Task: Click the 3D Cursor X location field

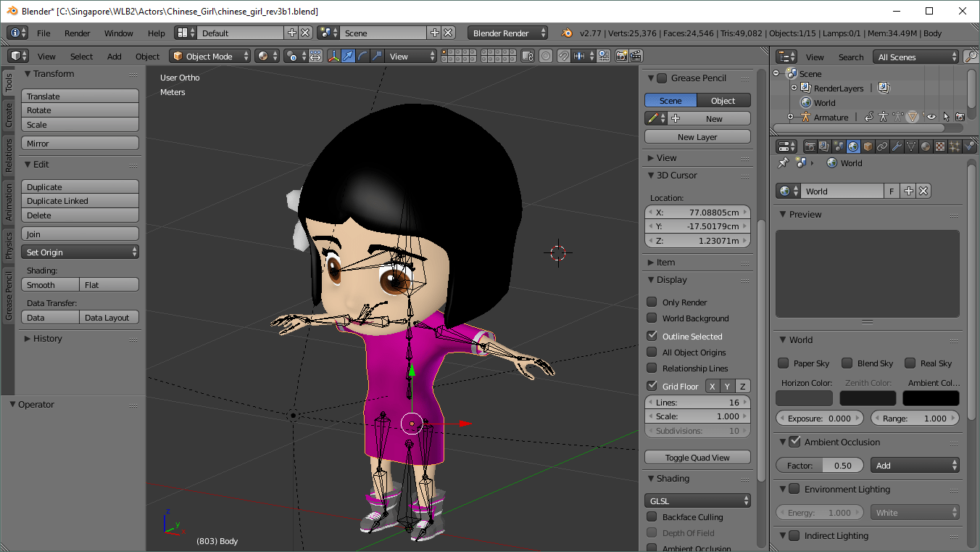Action: pos(697,212)
